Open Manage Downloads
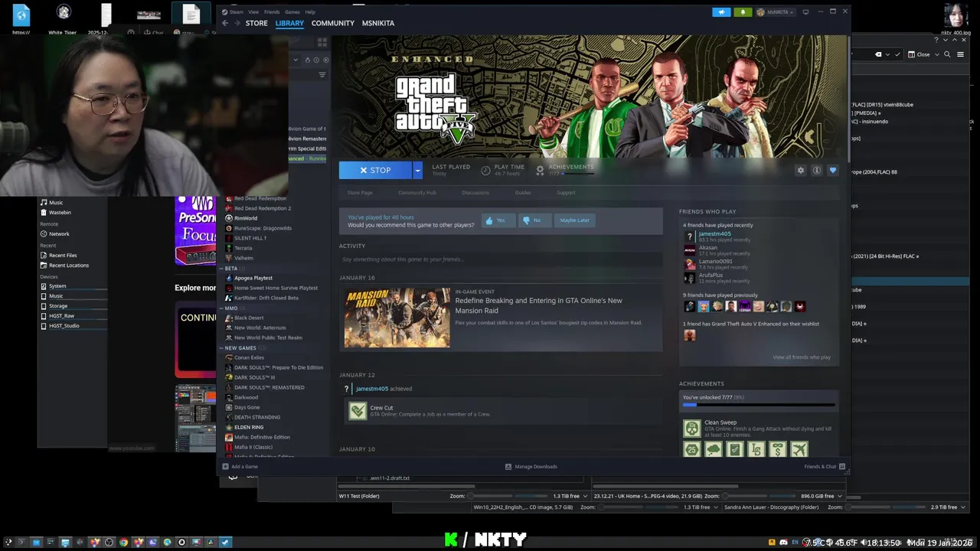980x551 pixels. [x=531, y=467]
